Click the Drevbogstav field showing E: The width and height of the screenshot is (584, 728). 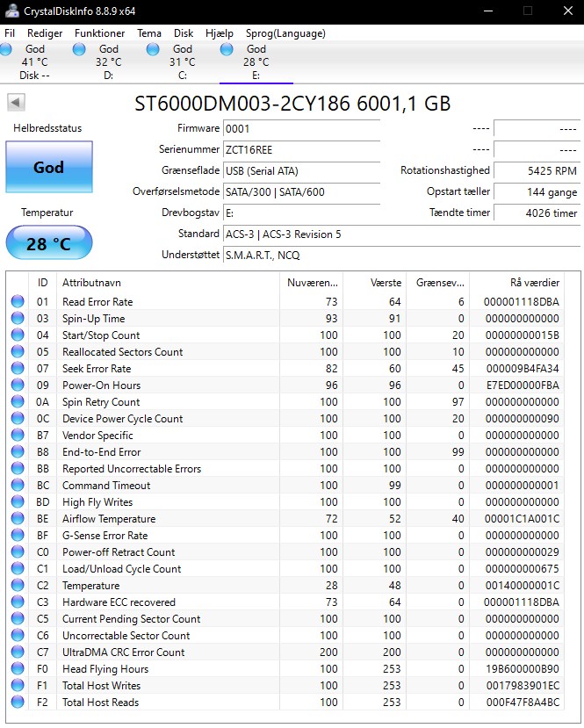point(301,213)
